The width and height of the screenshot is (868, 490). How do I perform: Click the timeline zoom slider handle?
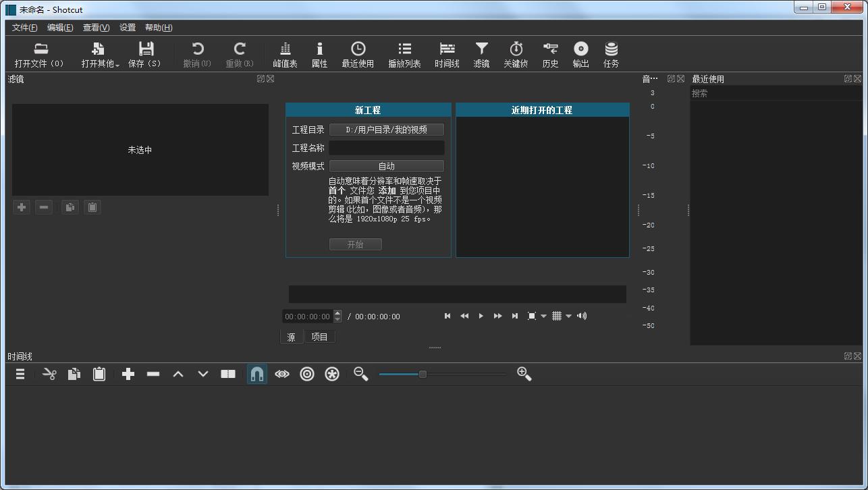coord(423,374)
